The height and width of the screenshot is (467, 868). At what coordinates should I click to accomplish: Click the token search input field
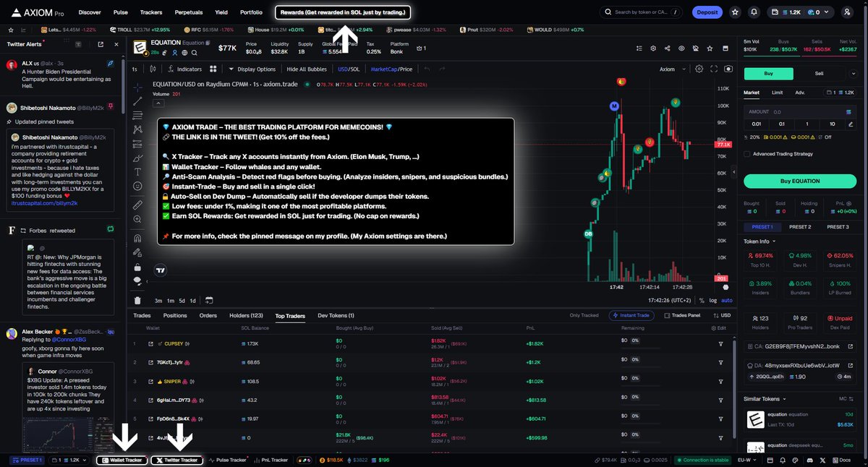(x=642, y=12)
